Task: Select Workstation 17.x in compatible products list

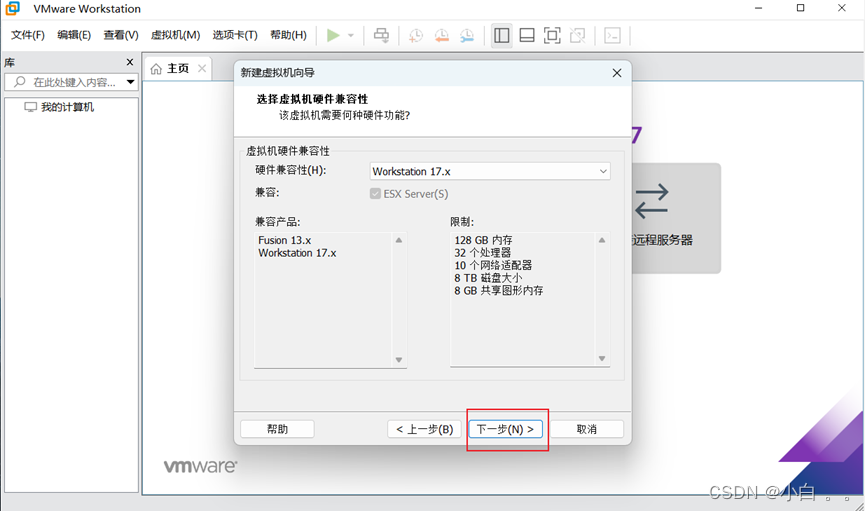Action: [x=297, y=253]
